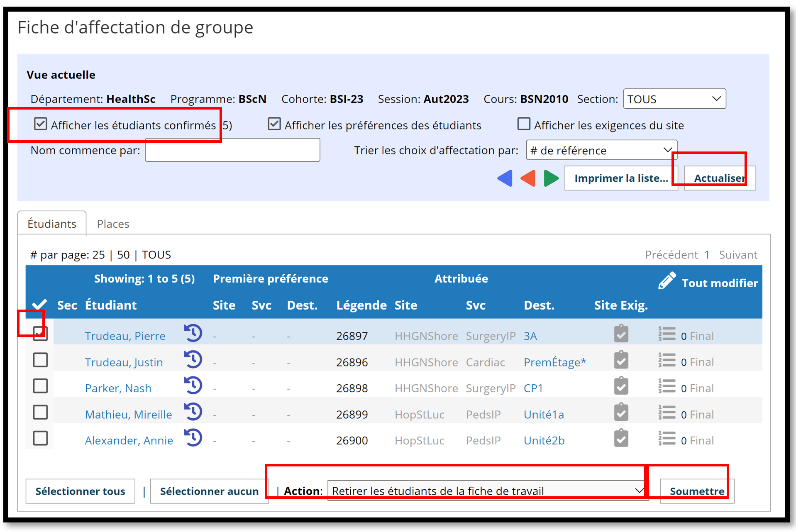Expand the # de référence sort dropdown
The image size is (796, 532).
[x=601, y=150]
